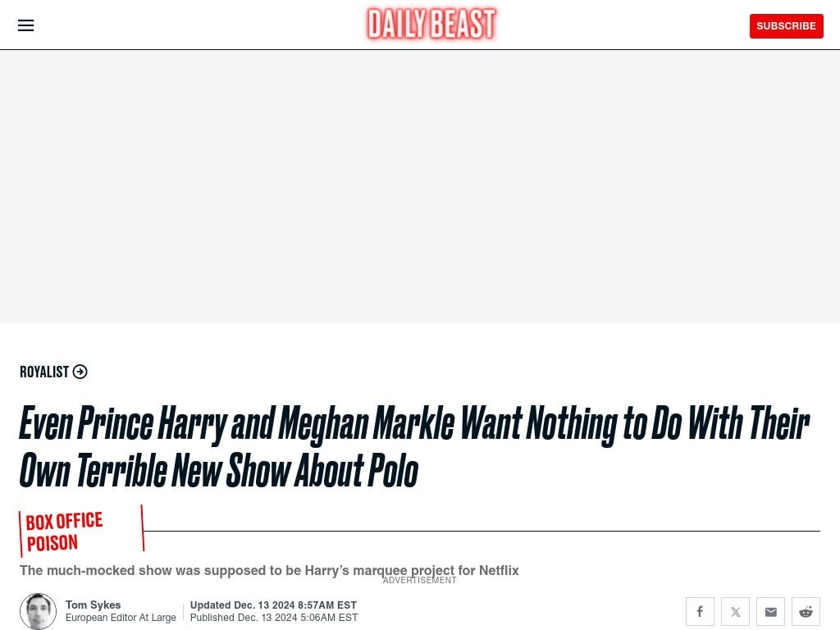The height and width of the screenshot is (630, 840).
Task: Share article on Reddit
Action: tap(806, 611)
